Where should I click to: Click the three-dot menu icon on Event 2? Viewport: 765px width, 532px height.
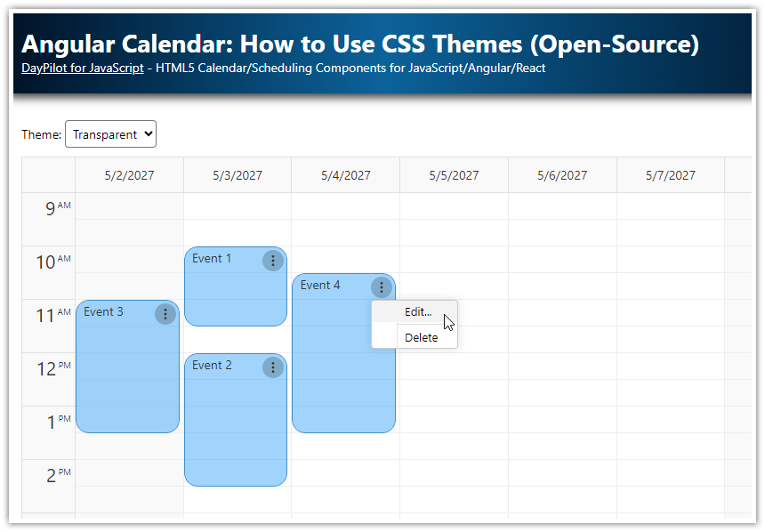coord(273,367)
